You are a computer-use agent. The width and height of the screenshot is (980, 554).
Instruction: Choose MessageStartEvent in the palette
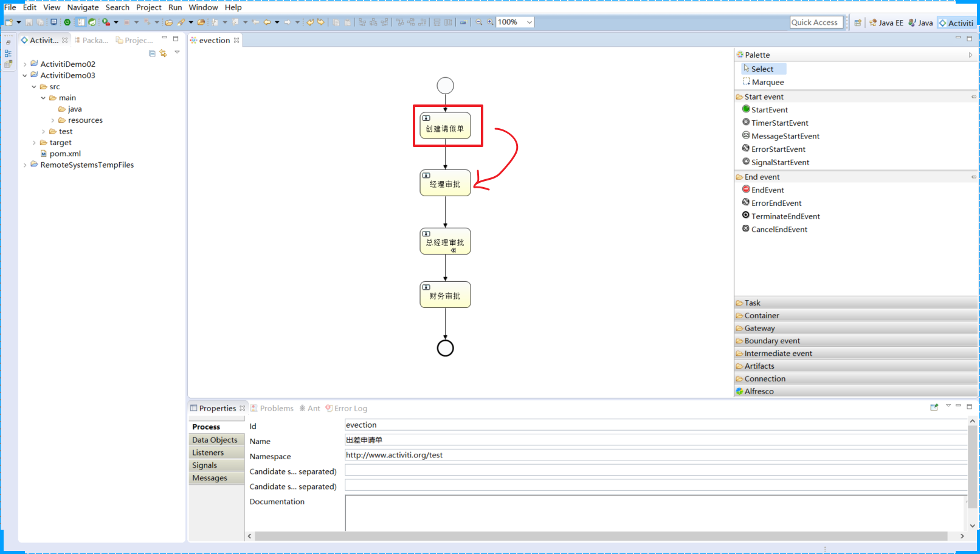781,136
